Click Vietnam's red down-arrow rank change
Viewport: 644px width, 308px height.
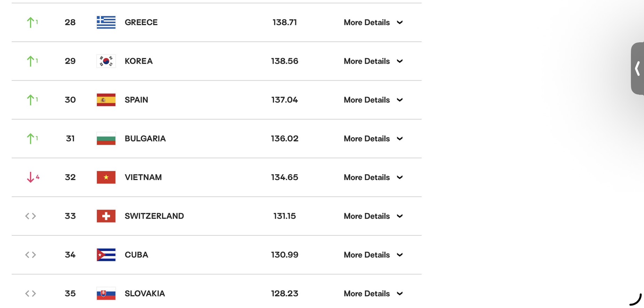coord(33,177)
